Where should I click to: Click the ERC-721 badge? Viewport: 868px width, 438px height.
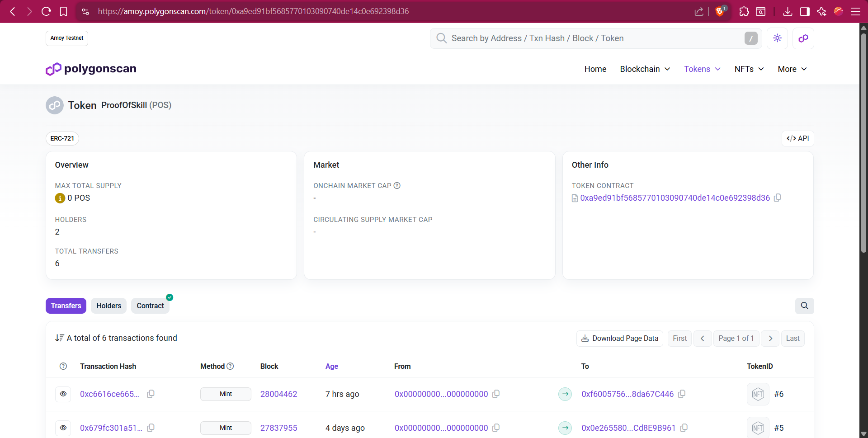pos(62,139)
